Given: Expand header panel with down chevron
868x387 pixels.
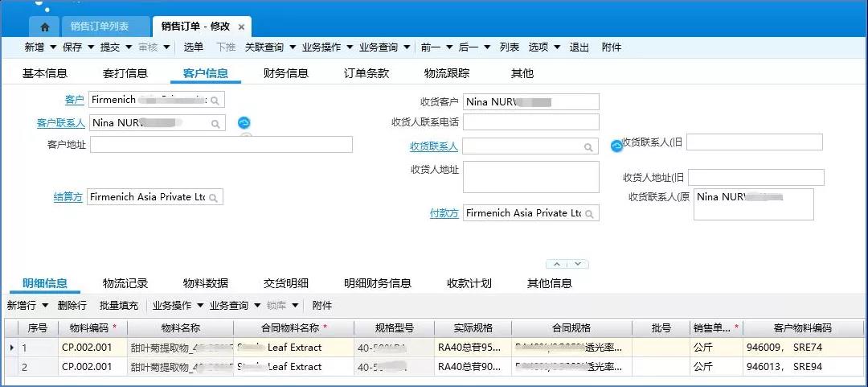Looking at the screenshot, I should [577, 264].
